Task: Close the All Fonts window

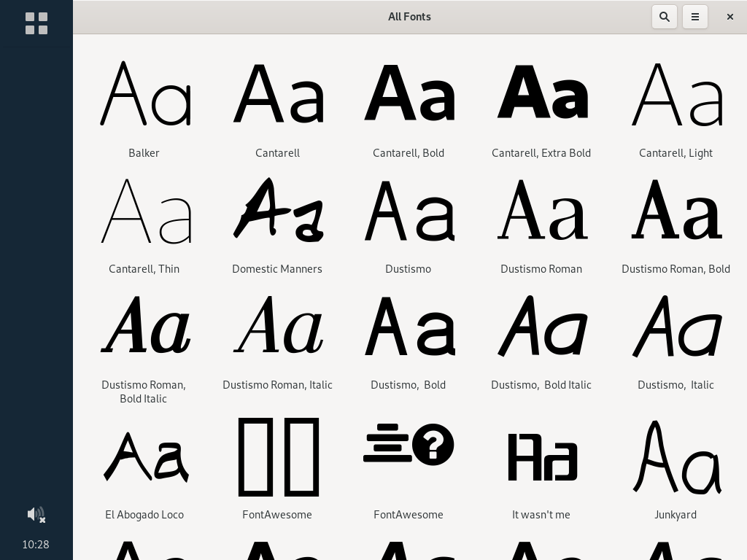Action: tap(729, 17)
